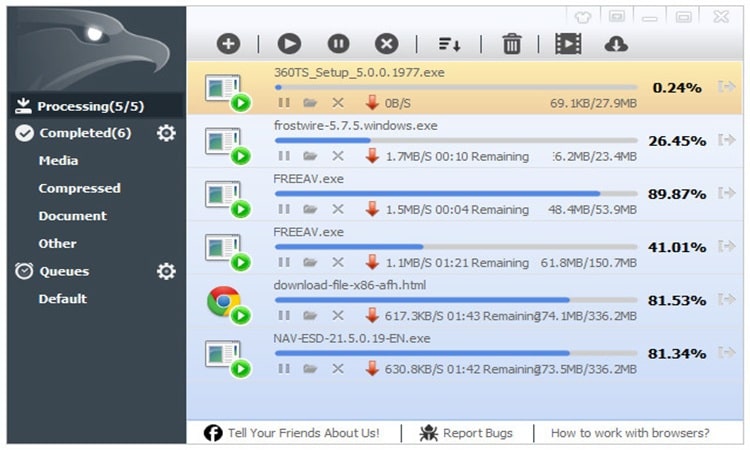Select Processing(5/5) in the sidebar
This screenshot has height=450, width=750.
pos(90,106)
